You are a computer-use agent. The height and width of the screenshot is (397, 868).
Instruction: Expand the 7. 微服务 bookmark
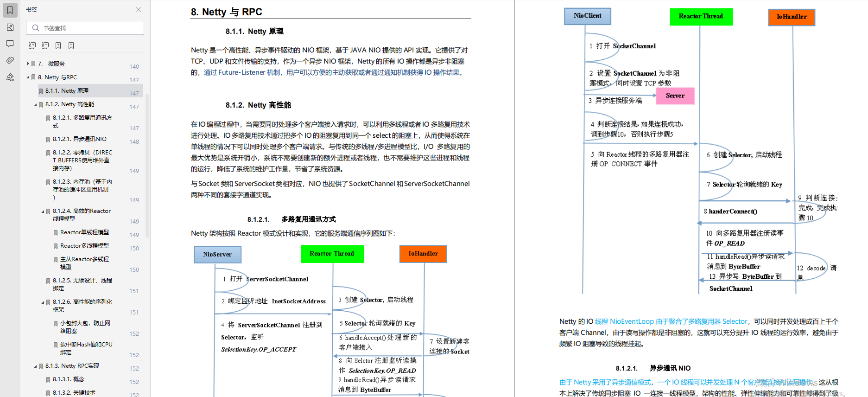28,64
